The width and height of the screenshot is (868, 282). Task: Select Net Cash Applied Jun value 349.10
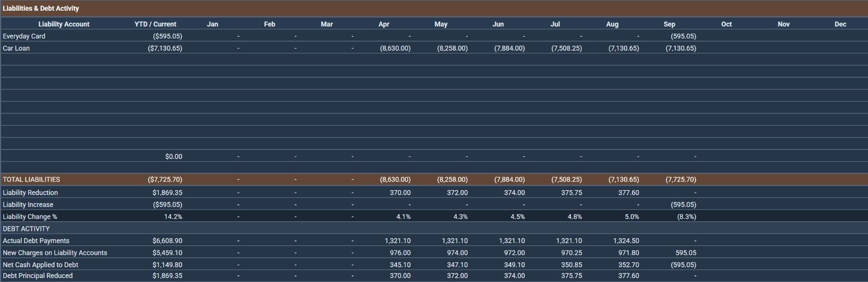click(x=514, y=265)
